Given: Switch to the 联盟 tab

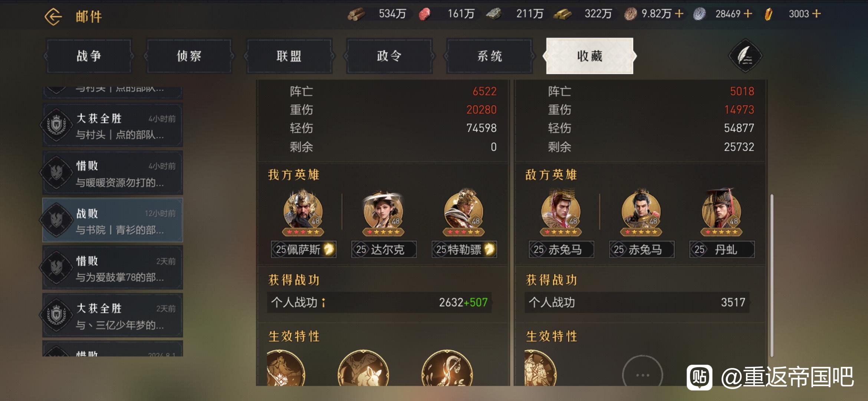Looking at the screenshot, I should pos(289,56).
